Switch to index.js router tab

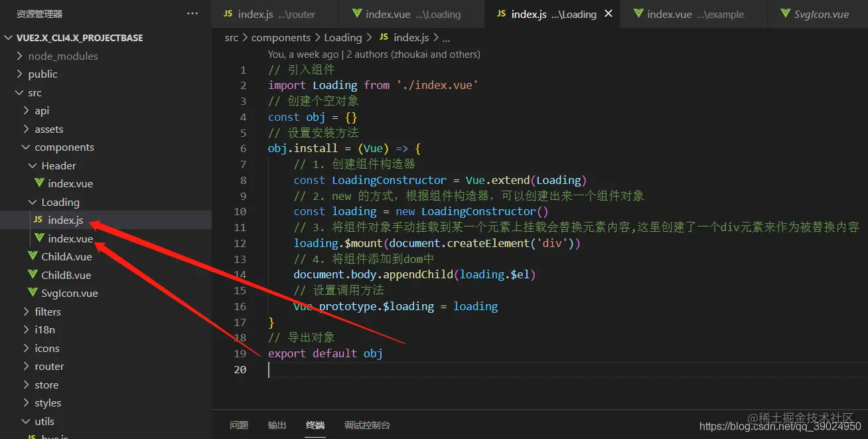(275, 14)
